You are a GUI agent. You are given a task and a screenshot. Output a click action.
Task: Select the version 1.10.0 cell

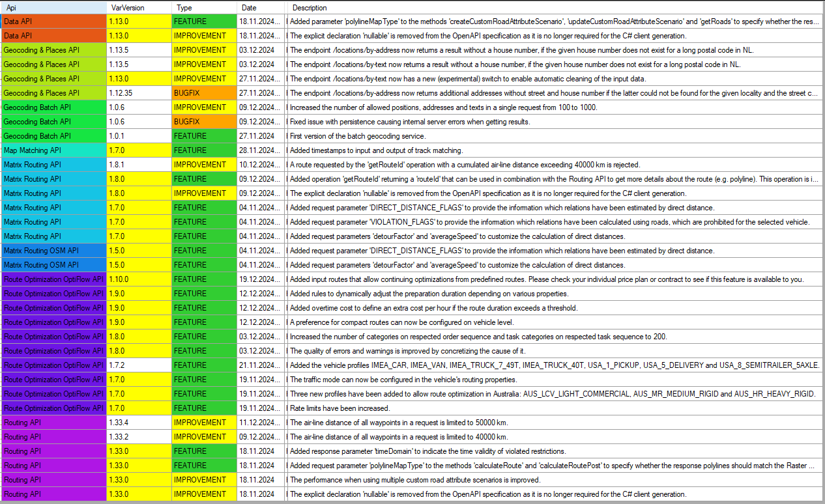(x=139, y=279)
